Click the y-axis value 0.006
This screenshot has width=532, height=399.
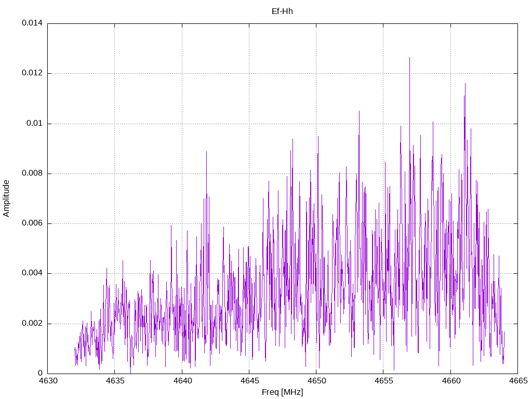(x=32, y=223)
